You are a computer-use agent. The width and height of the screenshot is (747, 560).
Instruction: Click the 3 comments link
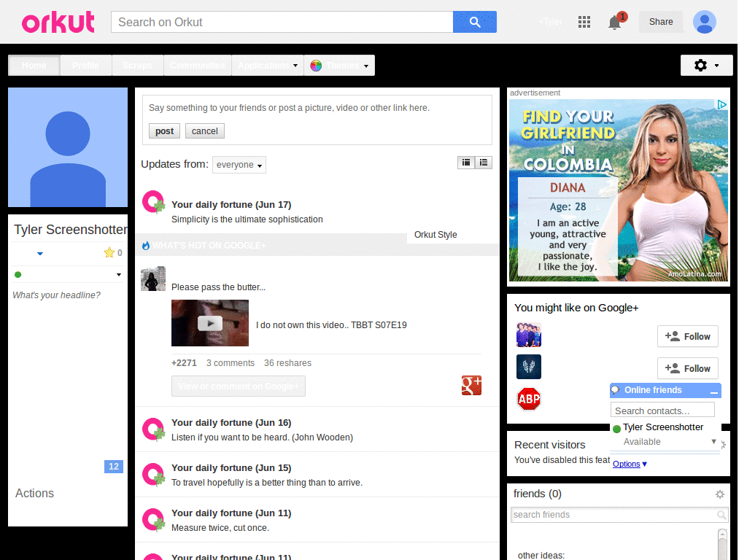(231, 363)
